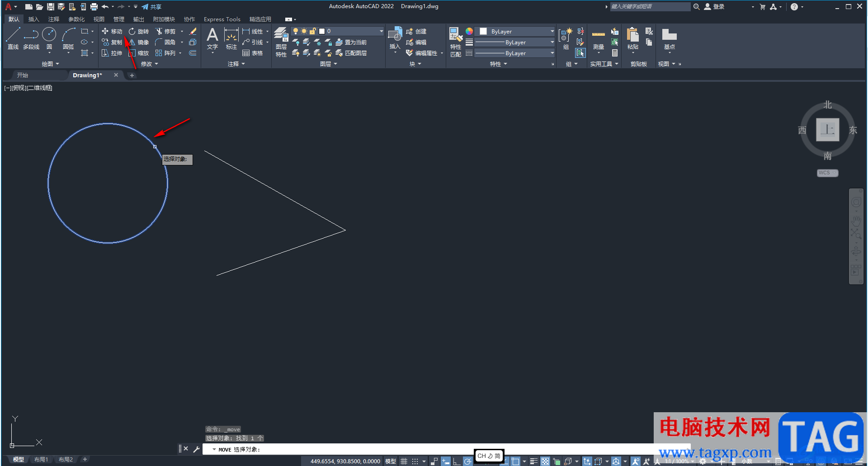Switch to the 视图 ribbon tab
868x466 pixels.
pos(99,19)
